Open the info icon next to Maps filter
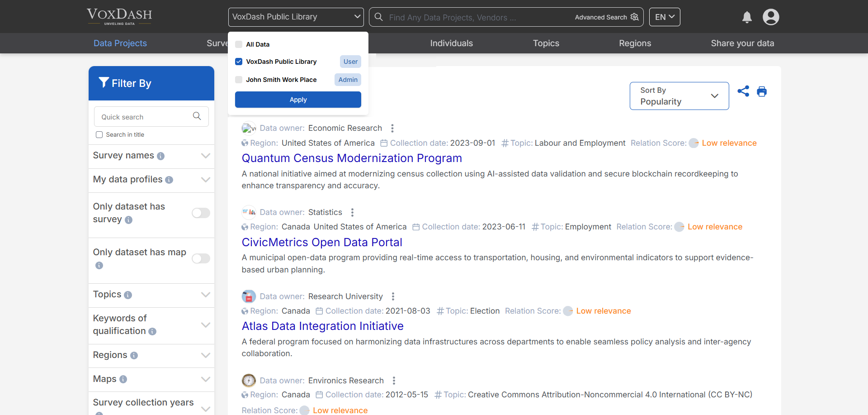868x415 pixels. (123, 380)
